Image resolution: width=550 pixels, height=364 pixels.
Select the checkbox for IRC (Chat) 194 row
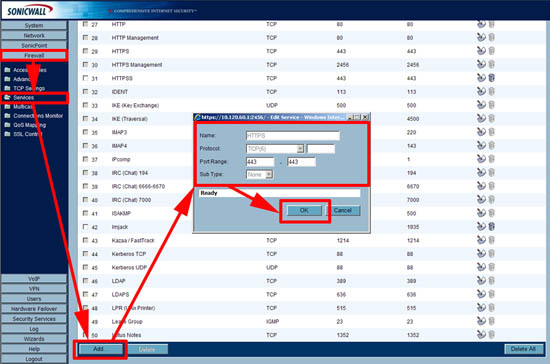[85, 173]
